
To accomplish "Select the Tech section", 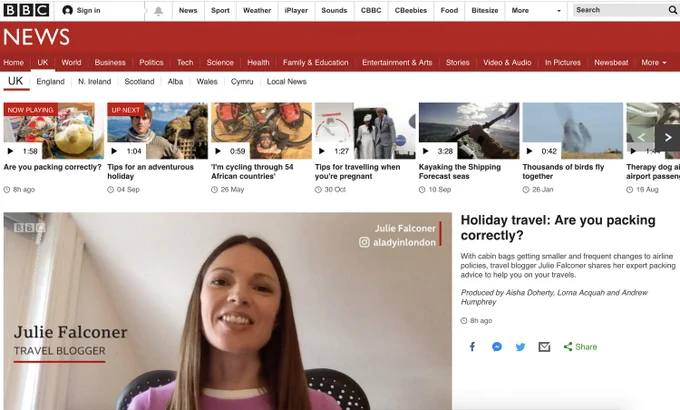I will point(185,62).
